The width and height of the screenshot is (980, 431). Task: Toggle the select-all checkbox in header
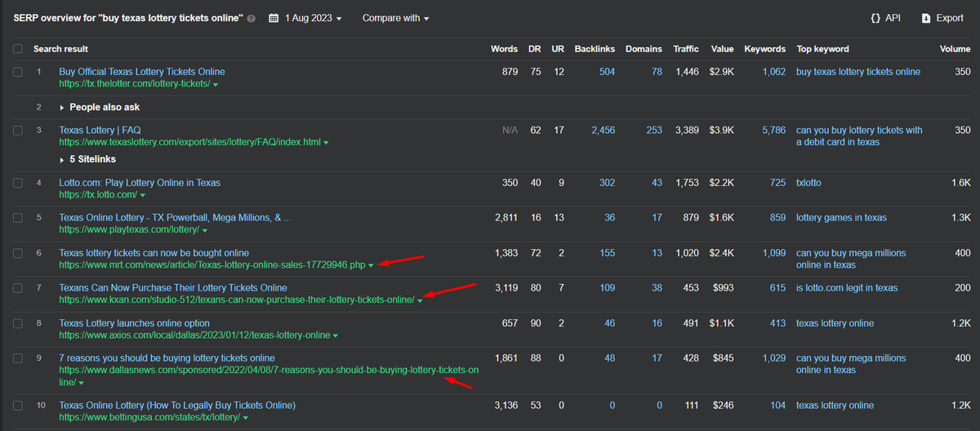pyautogui.click(x=18, y=49)
